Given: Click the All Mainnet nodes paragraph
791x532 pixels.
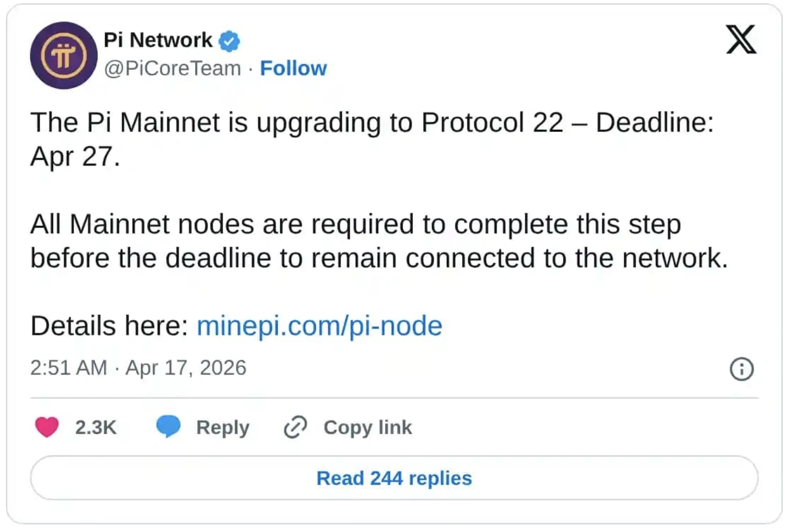Looking at the screenshot, I should 379,241.
